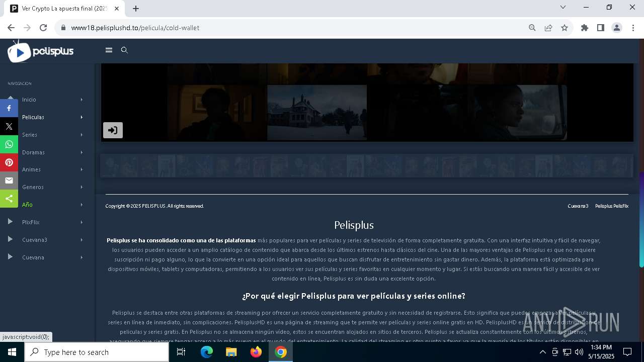Click the Cuevana3 sidebar link text
The width and height of the screenshot is (644, 362).
tap(35, 240)
